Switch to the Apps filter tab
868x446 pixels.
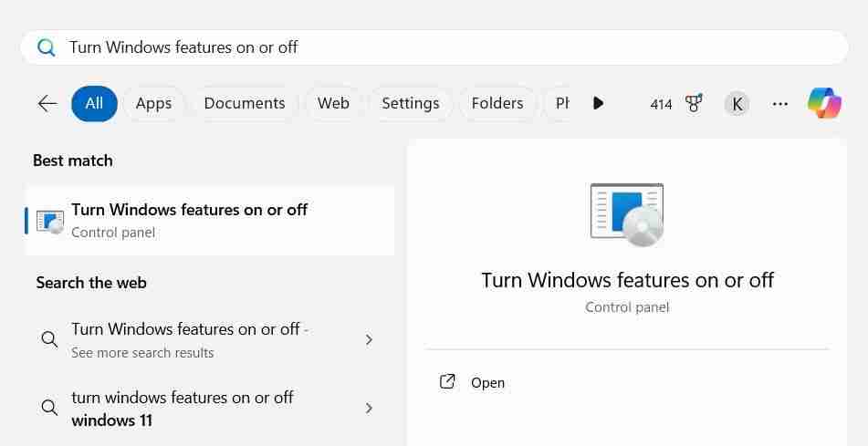(x=154, y=103)
